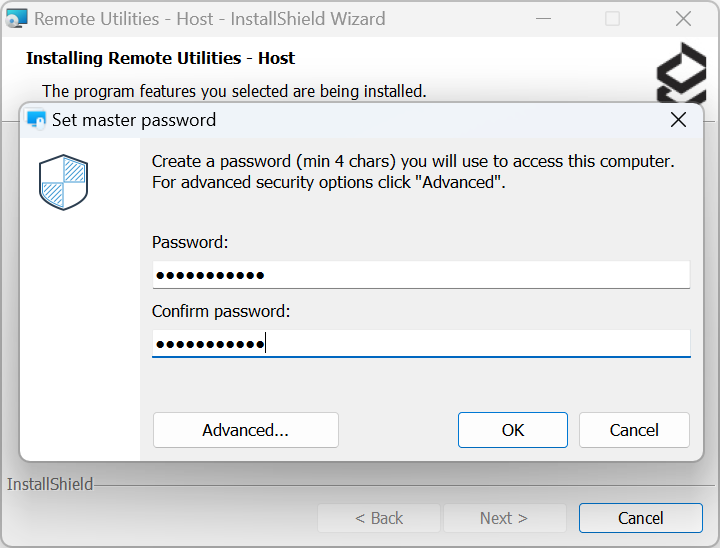Click the "Confirm password:" label
This screenshot has height=548, width=720.
(x=221, y=311)
